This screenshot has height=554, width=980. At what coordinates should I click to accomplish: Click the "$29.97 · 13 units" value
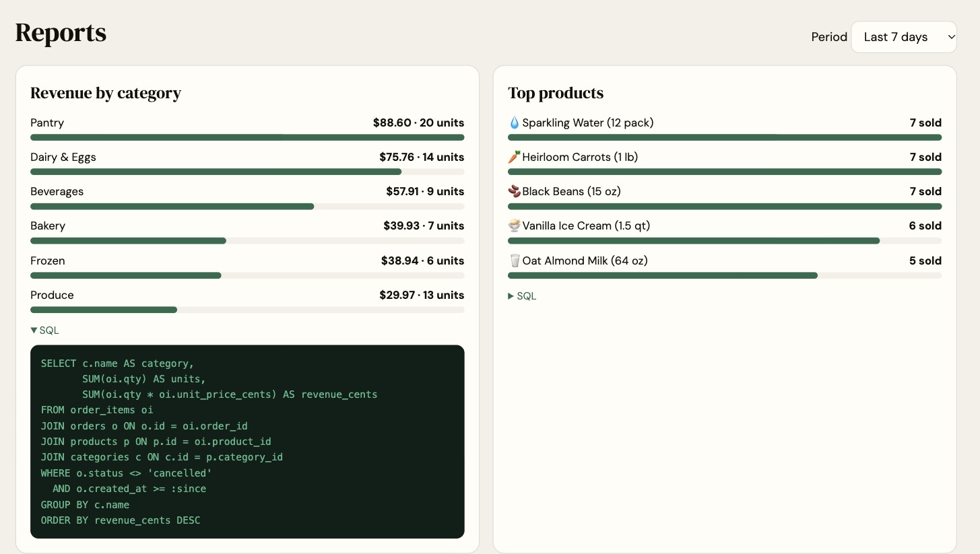tap(422, 295)
